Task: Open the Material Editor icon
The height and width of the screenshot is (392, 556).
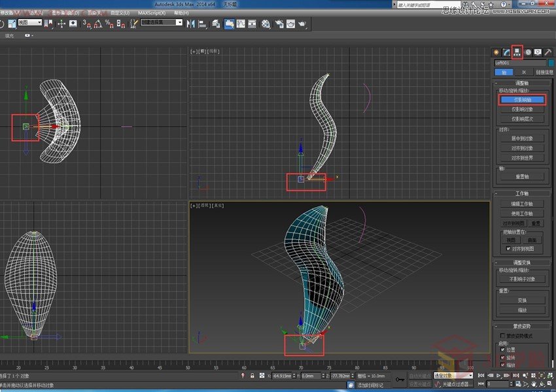Action: [x=266, y=24]
